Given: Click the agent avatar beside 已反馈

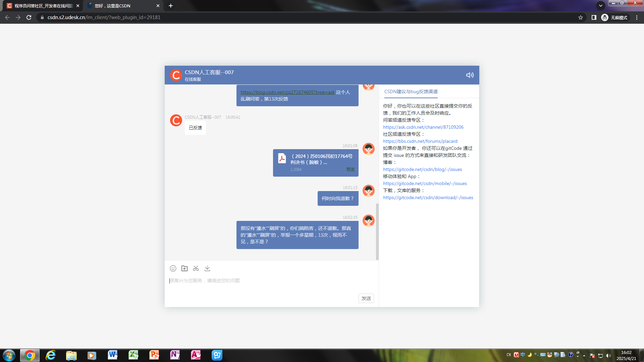Looking at the screenshot, I should point(176,120).
